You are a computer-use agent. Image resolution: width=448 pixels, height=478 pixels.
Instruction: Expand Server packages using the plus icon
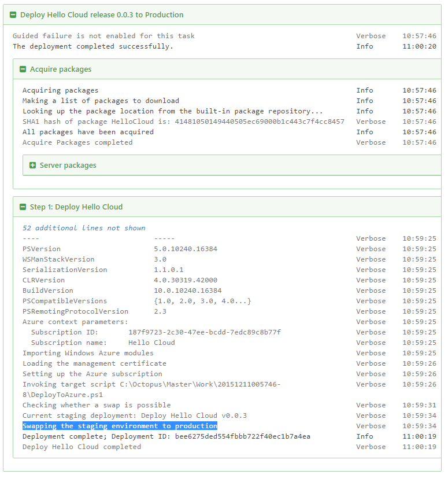point(33,166)
